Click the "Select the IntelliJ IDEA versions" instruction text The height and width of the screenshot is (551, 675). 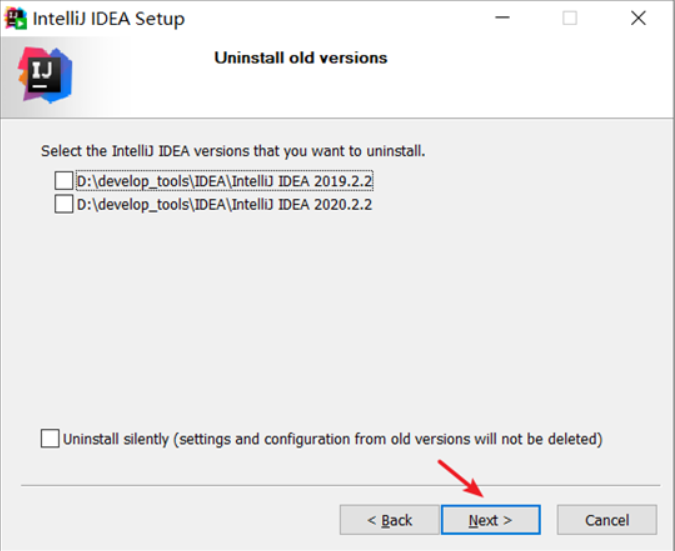pos(233,151)
